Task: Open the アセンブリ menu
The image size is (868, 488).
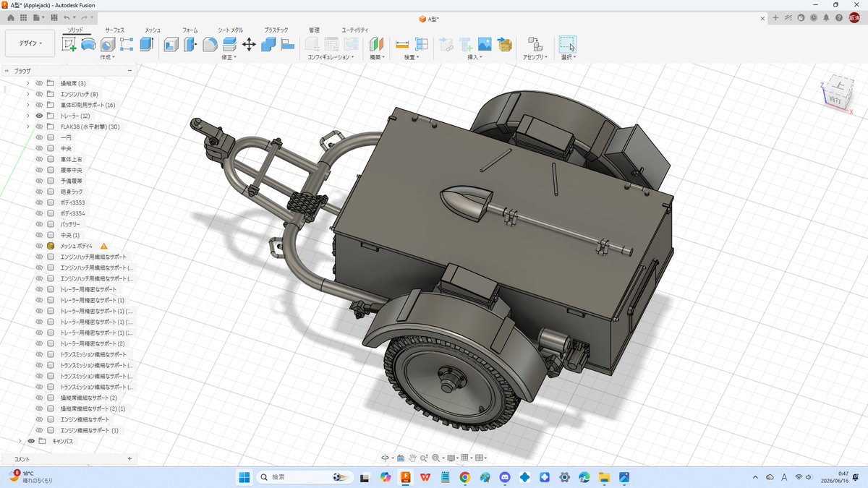Action: point(536,56)
